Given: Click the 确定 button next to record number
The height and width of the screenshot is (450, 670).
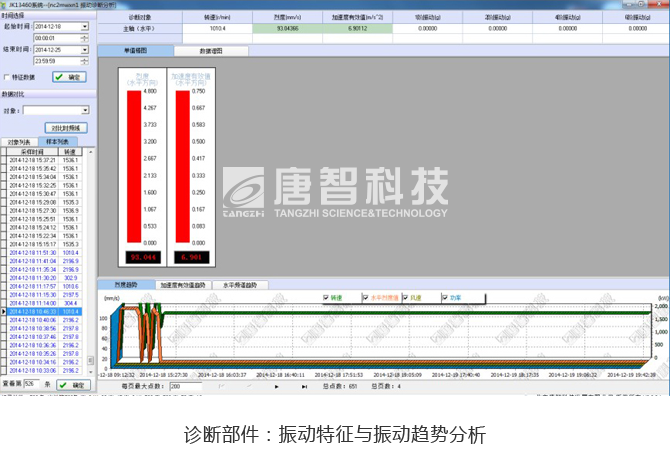Looking at the screenshot, I should pyautogui.click(x=73, y=385).
